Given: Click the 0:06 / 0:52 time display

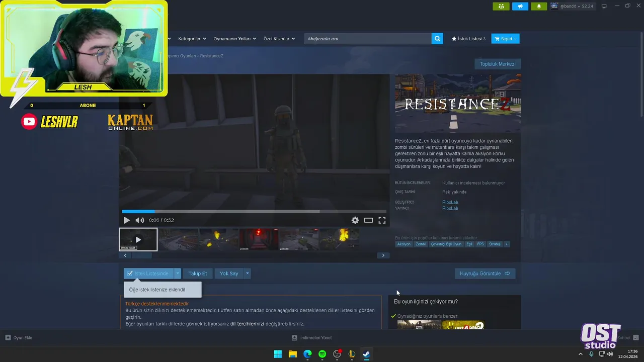Looking at the screenshot, I should click(x=162, y=220).
